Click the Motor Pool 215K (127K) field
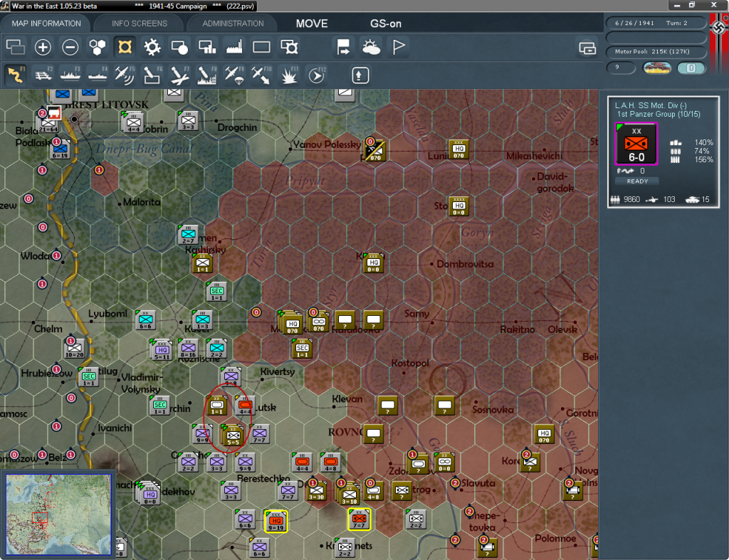The height and width of the screenshot is (560, 729). tap(656, 51)
